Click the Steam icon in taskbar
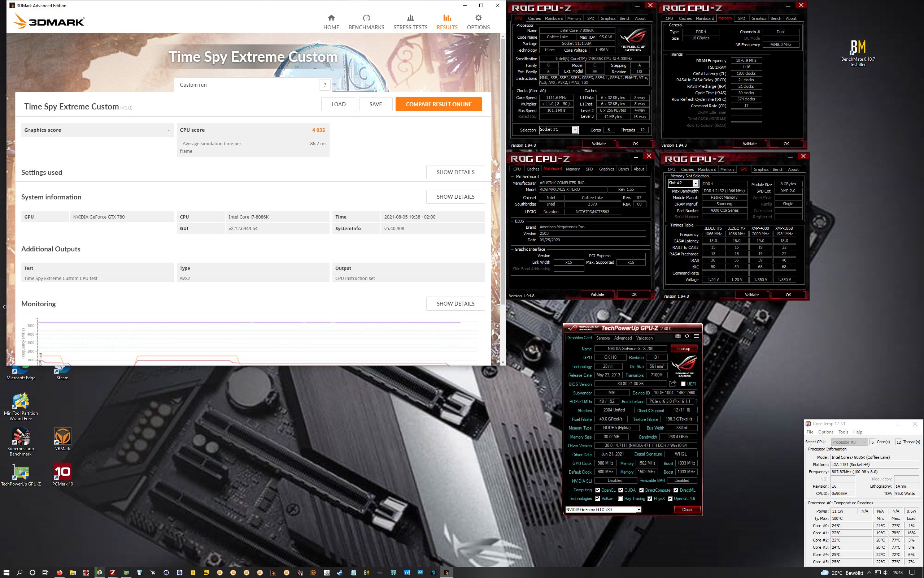 click(x=339, y=572)
